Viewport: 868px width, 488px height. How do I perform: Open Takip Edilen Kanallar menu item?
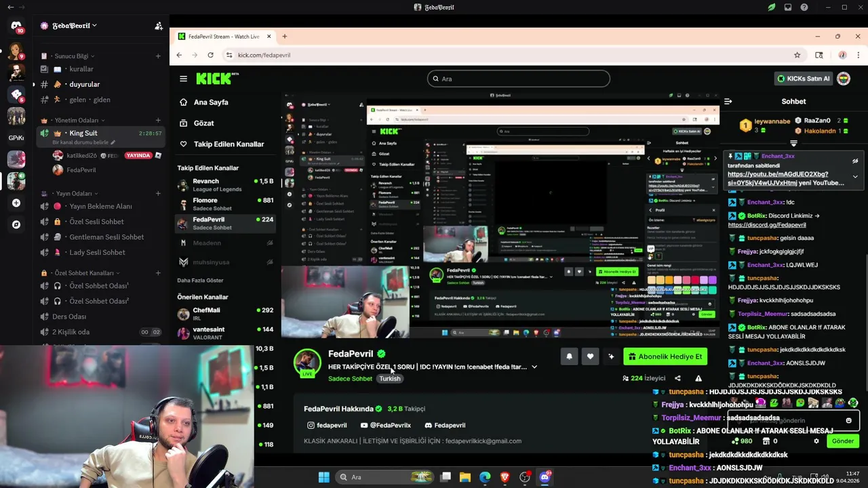[229, 144]
